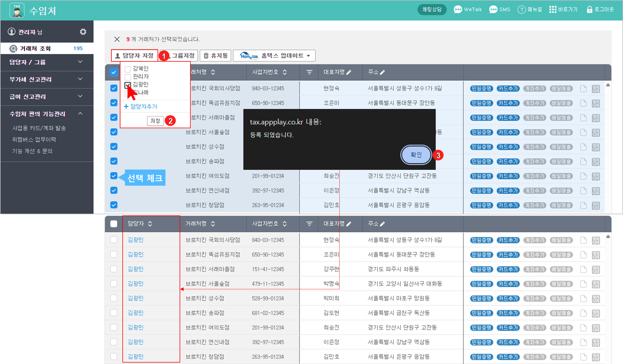This screenshot has height=364, width=623.
Task: Tick the checkbox for first 김광민 row
Action: pyautogui.click(x=114, y=240)
